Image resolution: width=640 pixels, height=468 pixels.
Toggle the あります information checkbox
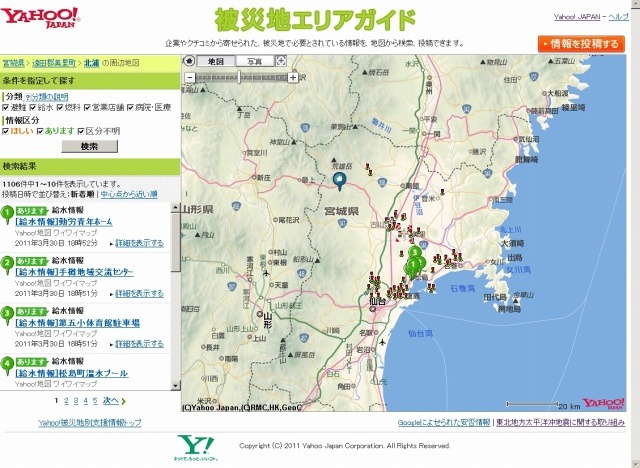40,131
